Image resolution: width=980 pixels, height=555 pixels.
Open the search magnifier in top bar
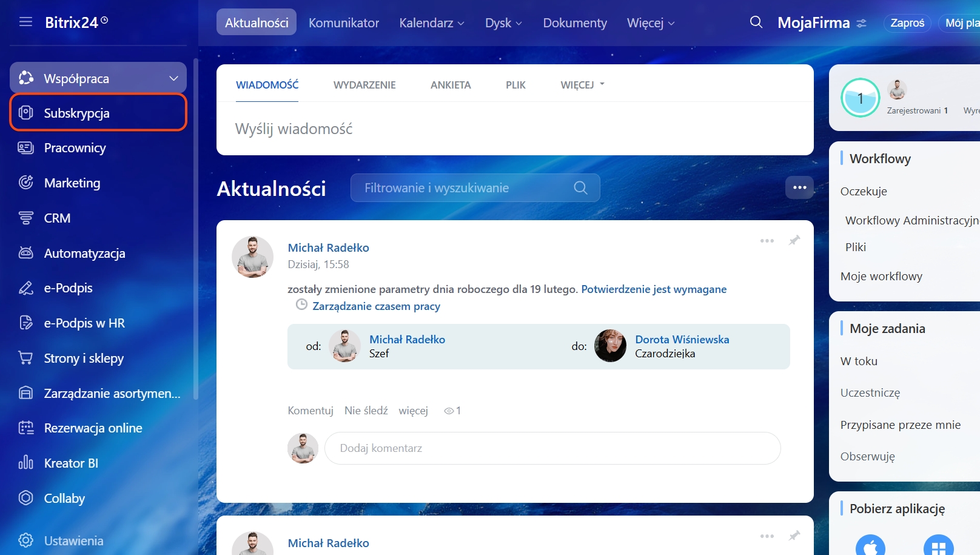pos(756,22)
